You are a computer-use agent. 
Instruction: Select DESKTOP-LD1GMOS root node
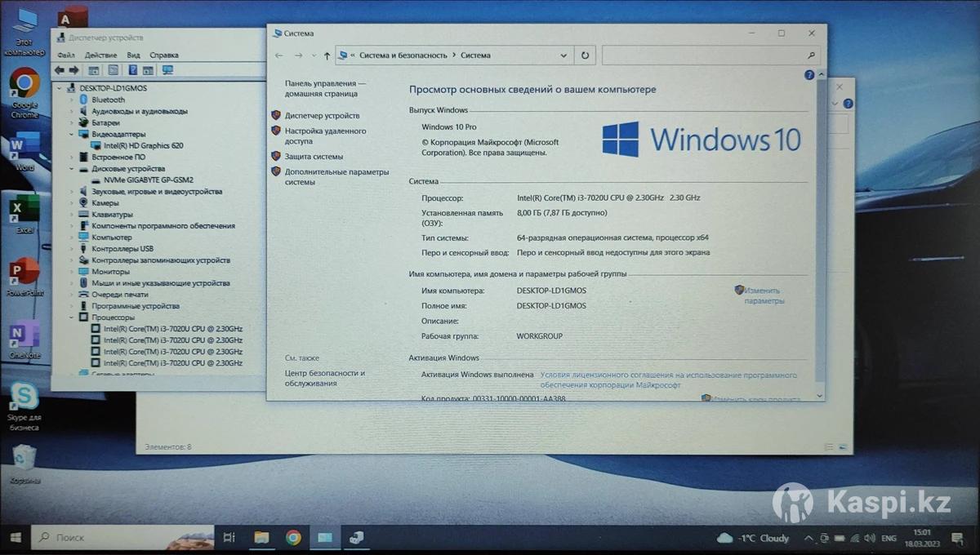pyautogui.click(x=114, y=87)
